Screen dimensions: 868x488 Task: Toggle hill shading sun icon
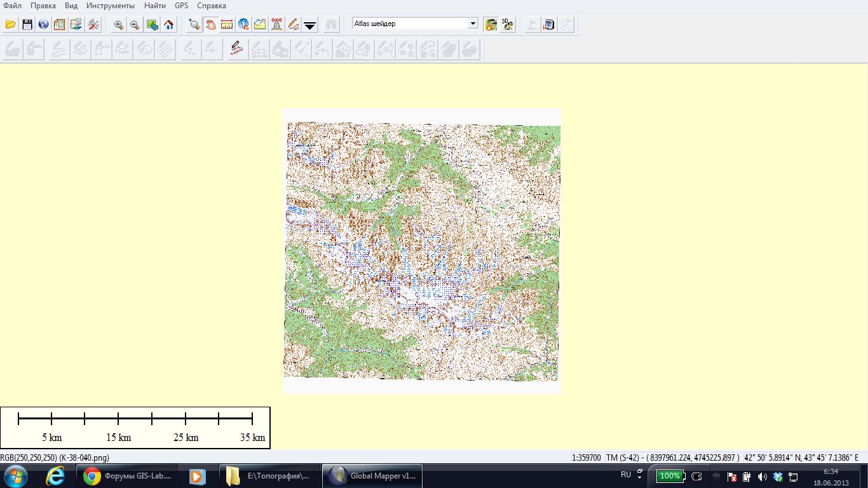point(491,25)
